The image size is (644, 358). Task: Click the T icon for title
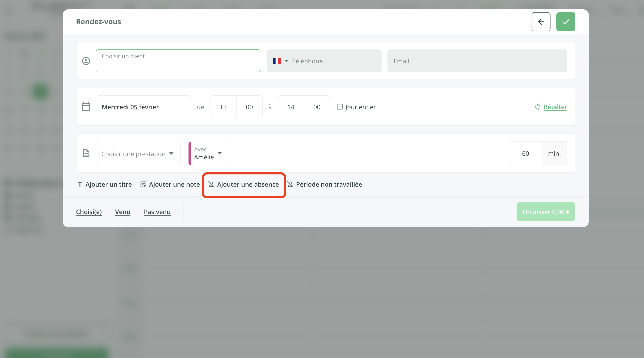[x=80, y=184]
